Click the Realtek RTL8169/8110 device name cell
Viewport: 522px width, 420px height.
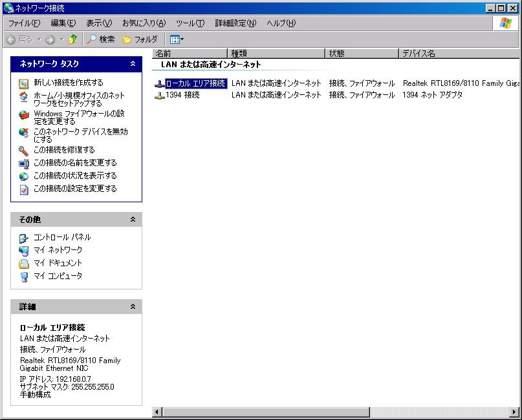click(x=461, y=83)
